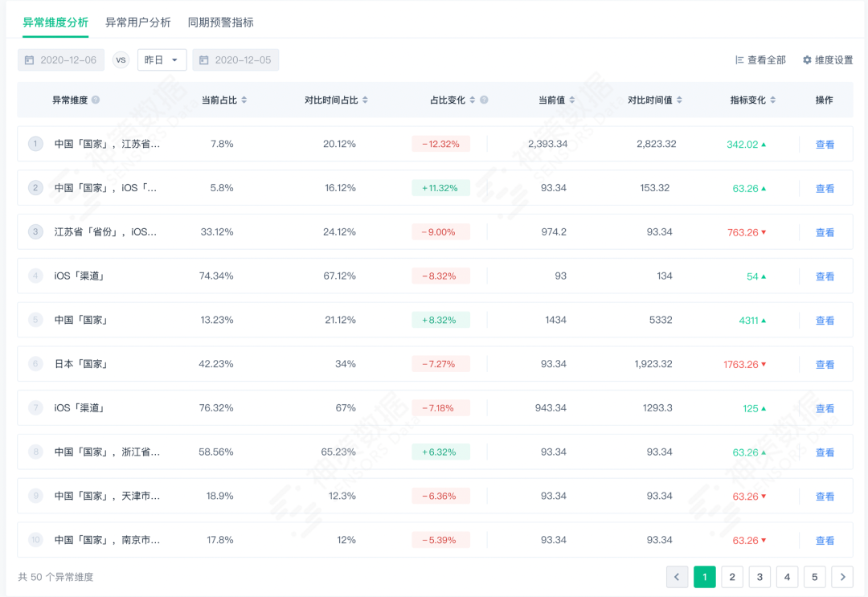The width and height of the screenshot is (868, 597).
Task: Click 1763.26 indicator change value
Action: point(741,364)
